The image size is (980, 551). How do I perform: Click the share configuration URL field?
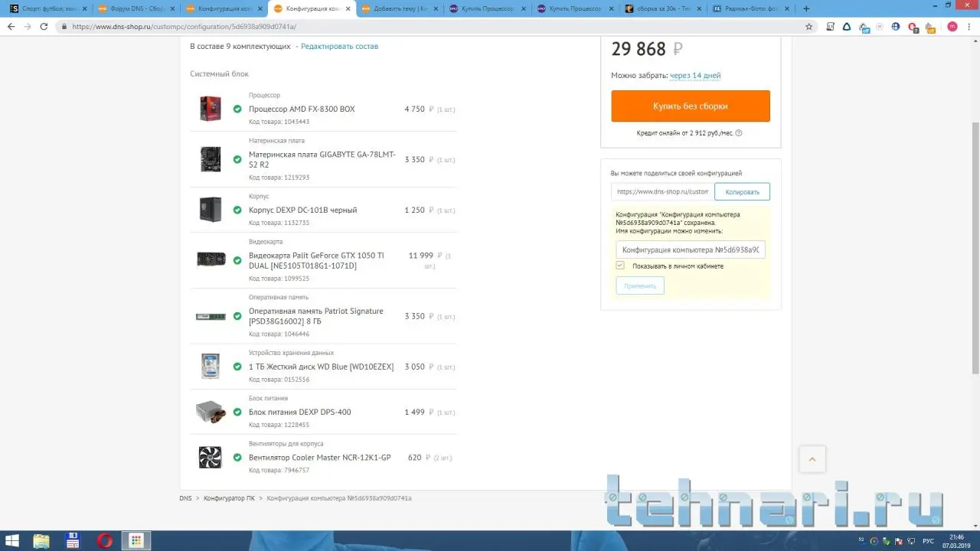(x=662, y=191)
